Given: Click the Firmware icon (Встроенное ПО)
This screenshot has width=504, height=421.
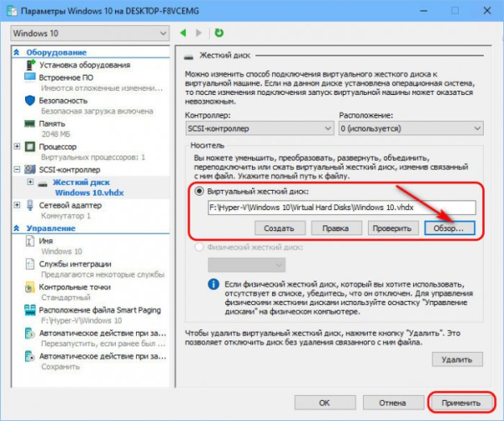Looking at the screenshot, I should pos(30,77).
